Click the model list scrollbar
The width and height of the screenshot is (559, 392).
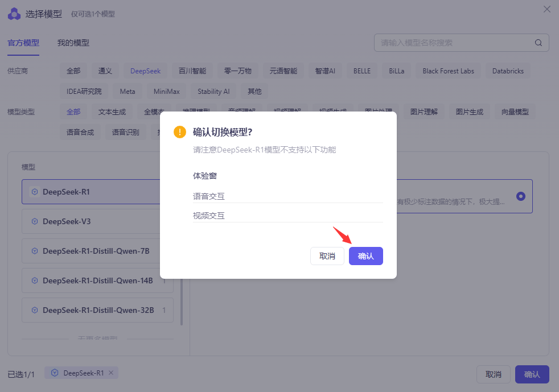click(182, 302)
